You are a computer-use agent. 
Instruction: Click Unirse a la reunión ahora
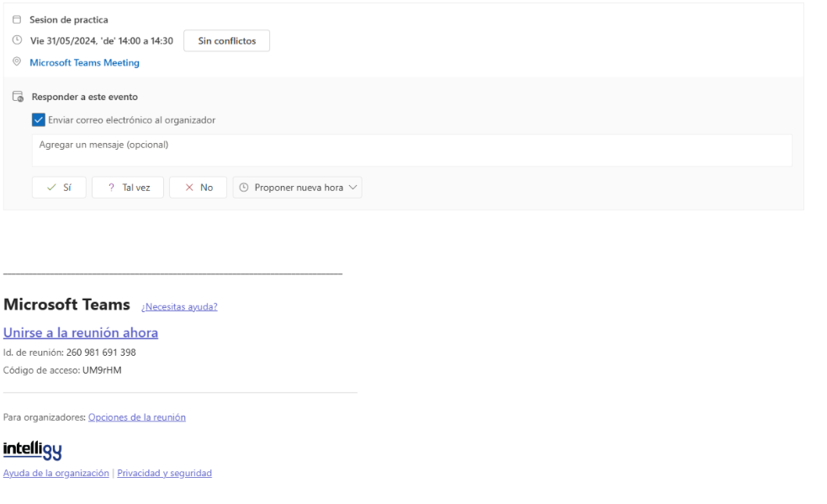pyautogui.click(x=81, y=332)
